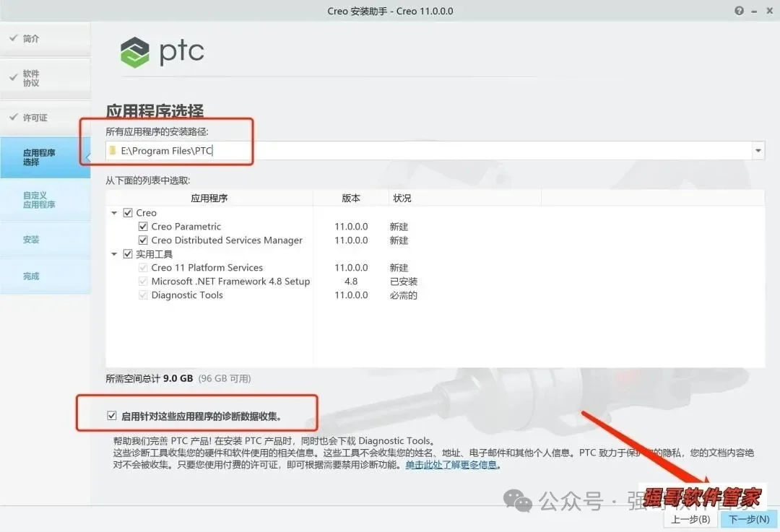Open the 自定义应用程序 step
The image size is (780, 532).
pyautogui.click(x=45, y=200)
